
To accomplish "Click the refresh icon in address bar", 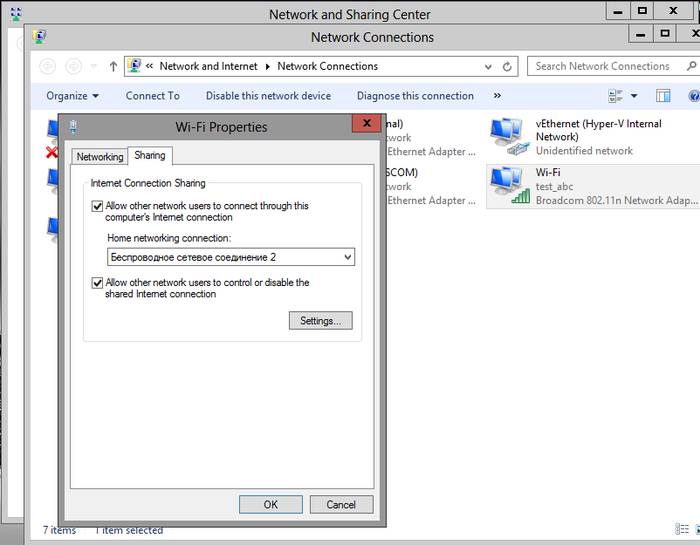I will (508, 67).
